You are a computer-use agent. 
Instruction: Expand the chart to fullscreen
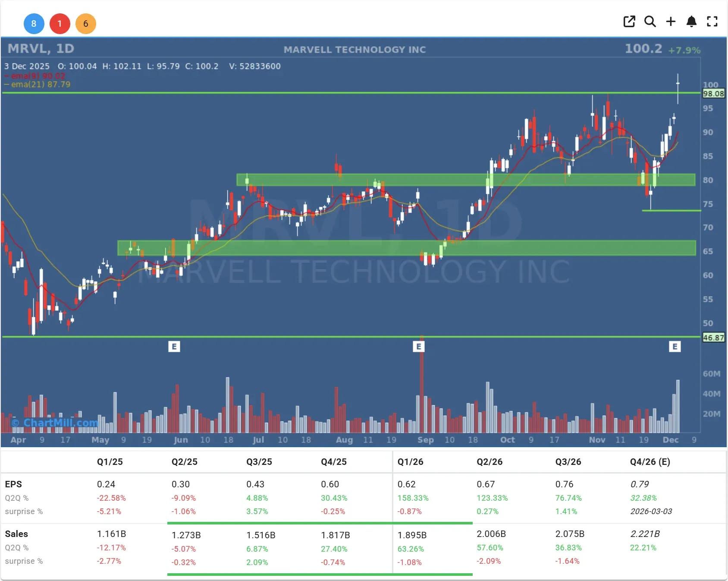(x=712, y=22)
